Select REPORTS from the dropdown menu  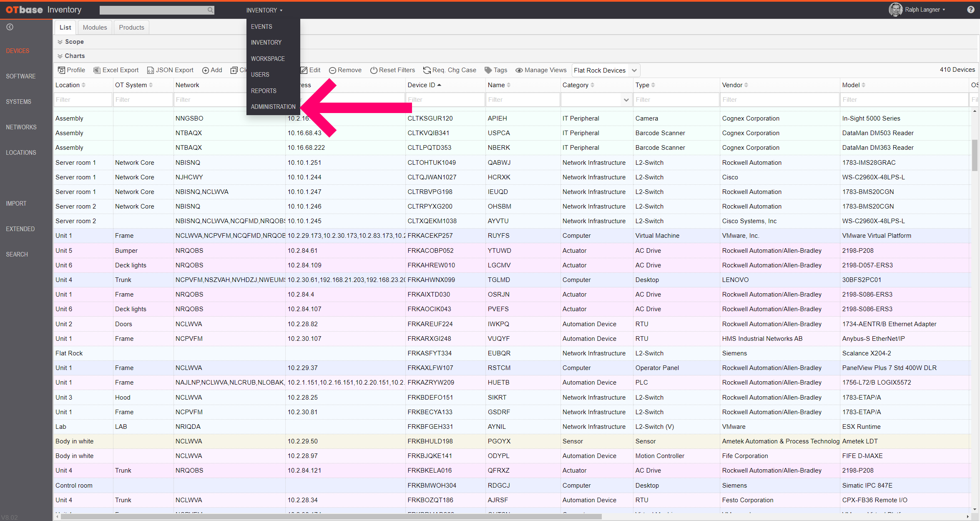(x=264, y=91)
